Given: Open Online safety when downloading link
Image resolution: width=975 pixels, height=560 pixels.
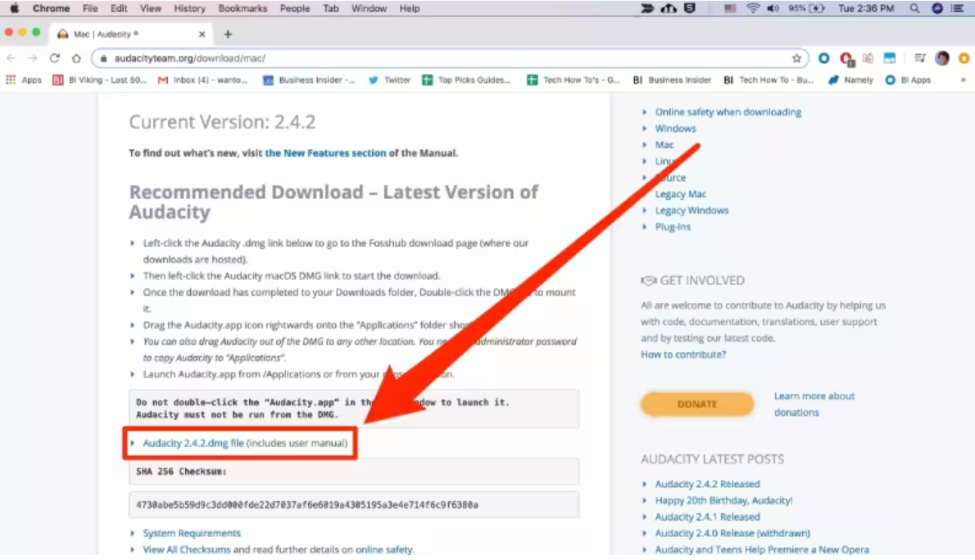Looking at the screenshot, I should click(728, 112).
